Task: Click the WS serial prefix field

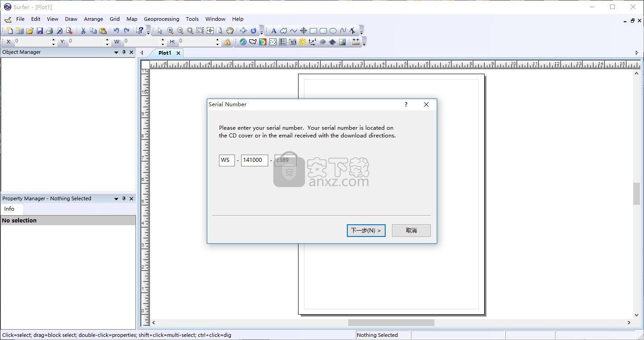Action: pos(227,160)
